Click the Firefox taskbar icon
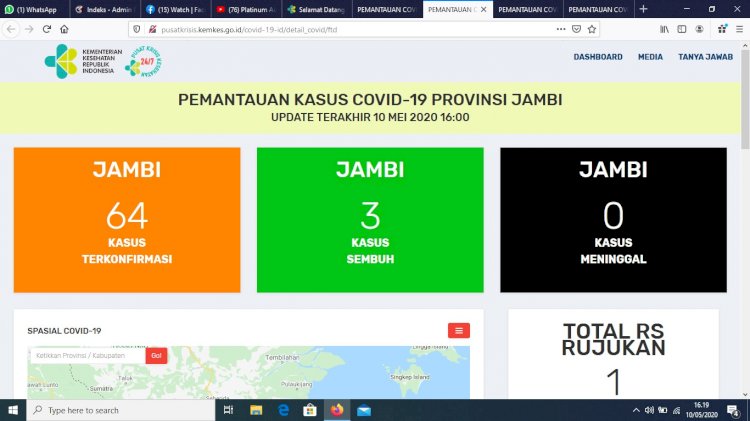The width and height of the screenshot is (750, 421). (x=337, y=410)
